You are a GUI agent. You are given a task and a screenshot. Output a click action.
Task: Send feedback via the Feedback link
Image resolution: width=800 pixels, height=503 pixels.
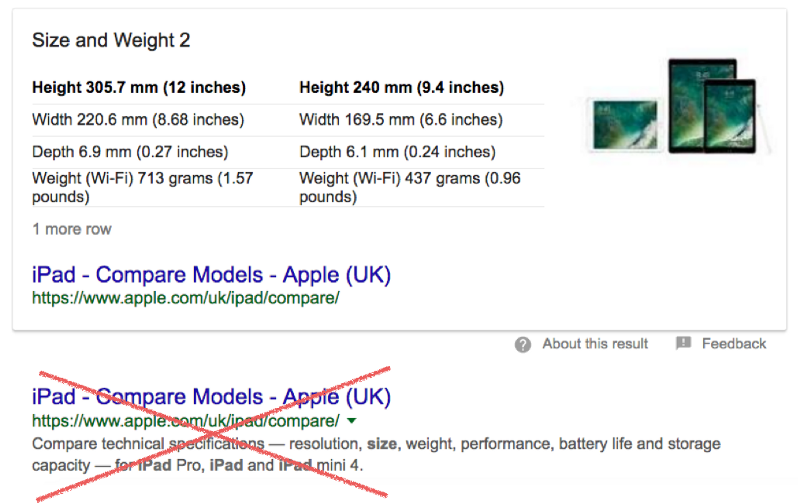[734, 344]
